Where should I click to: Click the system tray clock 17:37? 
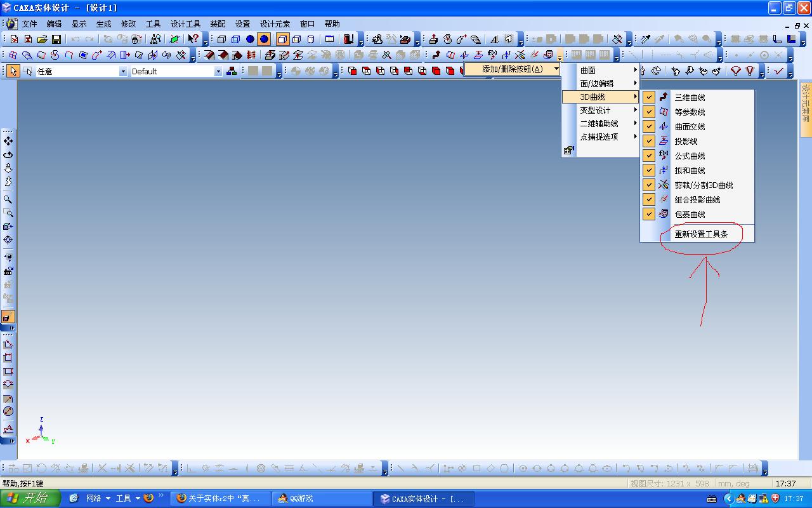[794, 498]
